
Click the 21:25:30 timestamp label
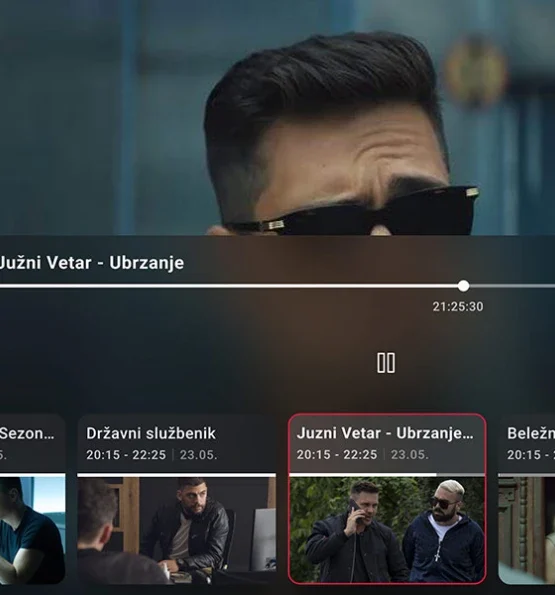pyautogui.click(x=458, y=307)
